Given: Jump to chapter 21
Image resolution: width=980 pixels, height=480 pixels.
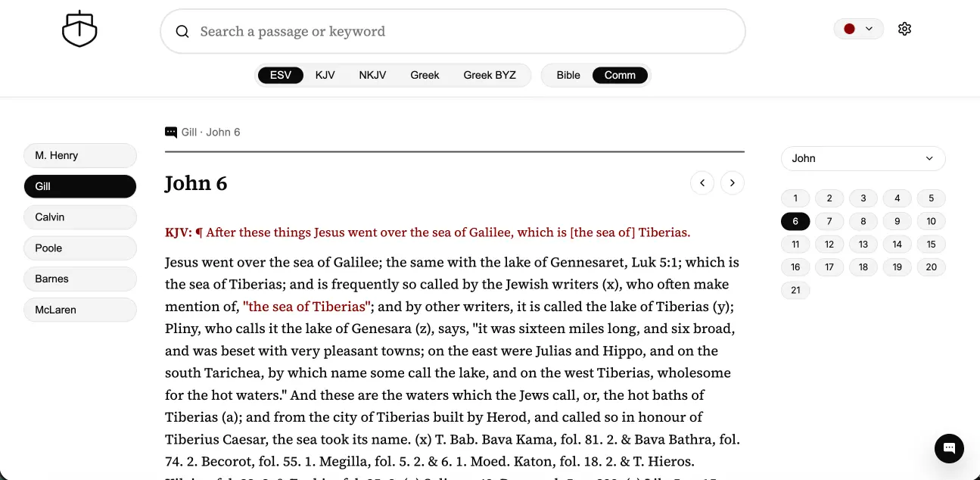Looking at the screenshot, I should pos(795,290).
